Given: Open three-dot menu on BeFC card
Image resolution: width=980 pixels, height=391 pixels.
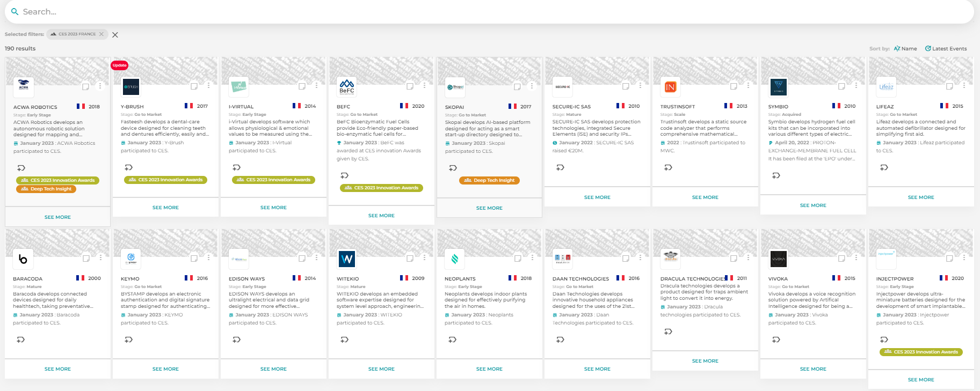Looking at the screenshot, I should pyautogui.click(x=424, y=85).
